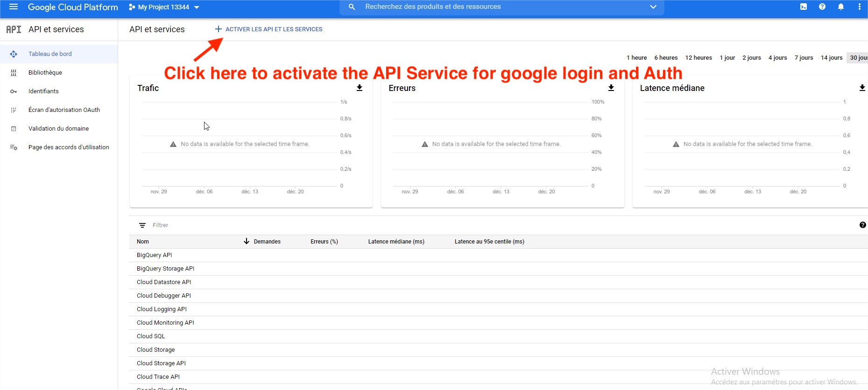
Task: Click the table help question mark icon
Action: click(x=862, y=225)
